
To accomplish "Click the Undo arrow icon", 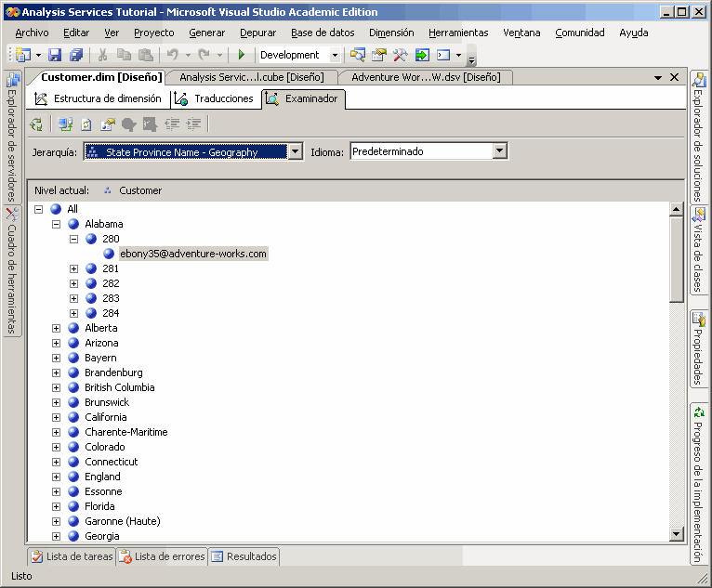I will point(172,56).
